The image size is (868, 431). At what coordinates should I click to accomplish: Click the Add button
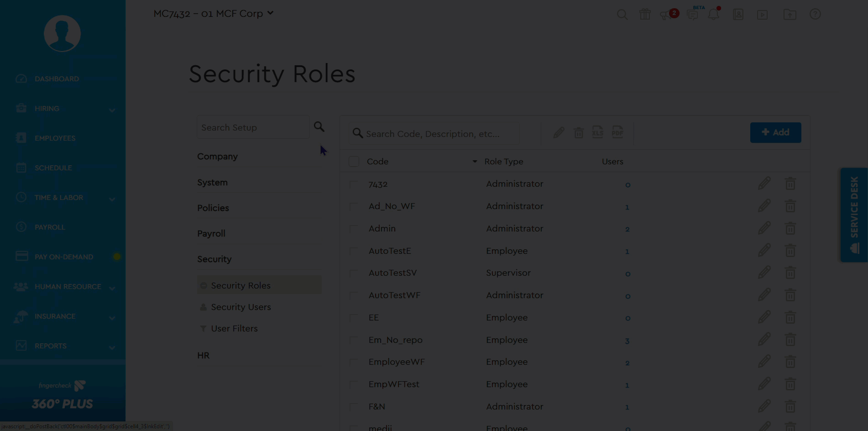pyautogui.click(x=775, y=132)
